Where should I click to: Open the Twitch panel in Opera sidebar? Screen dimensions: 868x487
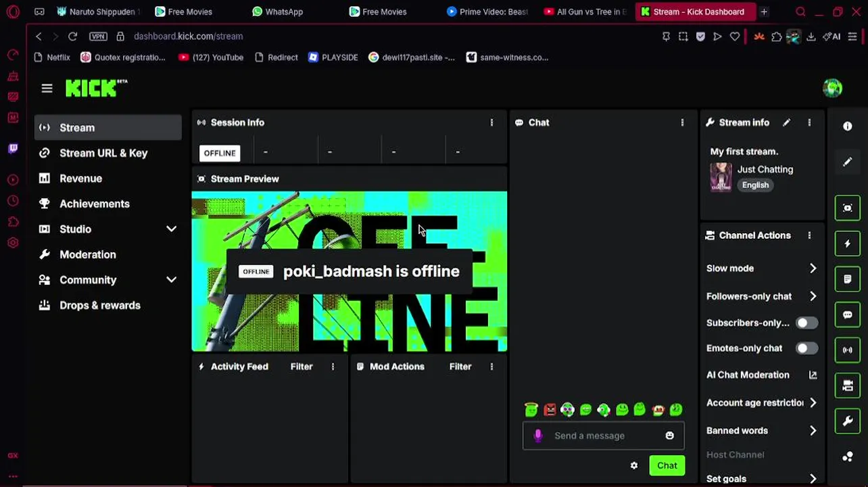[13, 148]
